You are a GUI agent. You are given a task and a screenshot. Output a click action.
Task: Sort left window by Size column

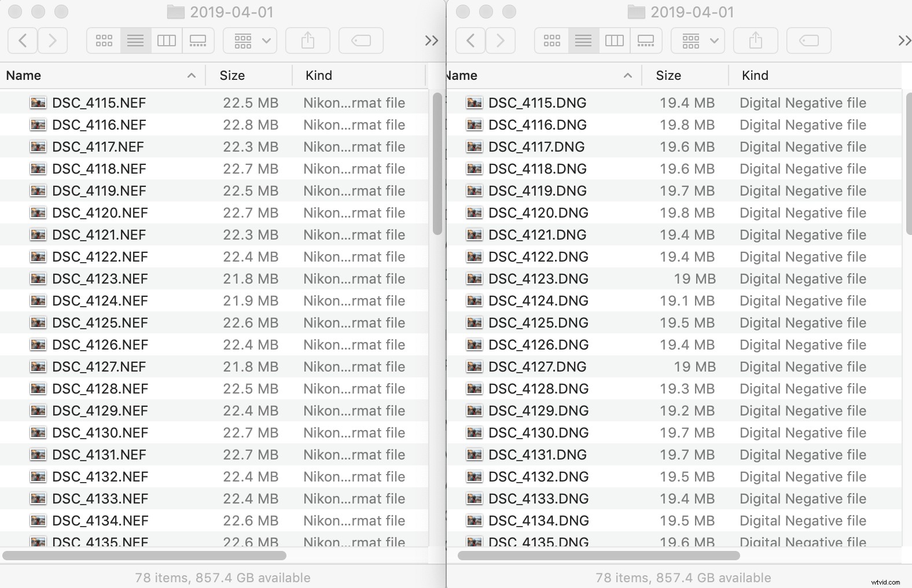click(233, 76)
